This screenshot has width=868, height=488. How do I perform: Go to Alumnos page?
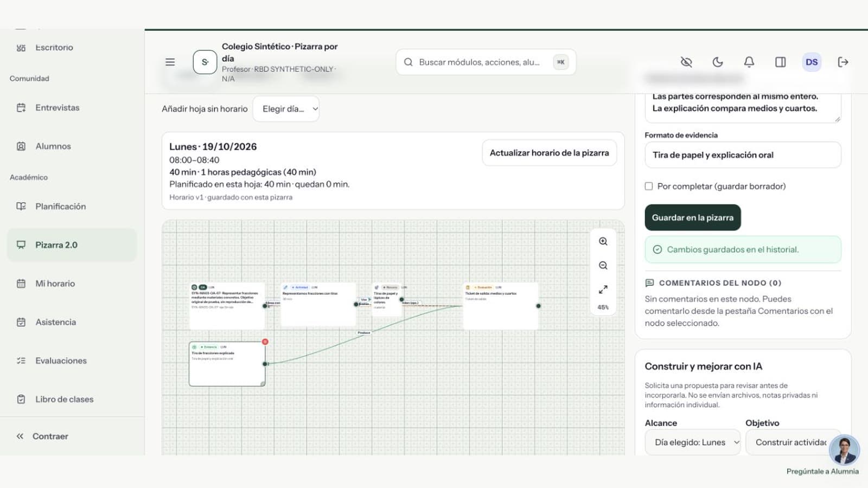pos(72,146)
